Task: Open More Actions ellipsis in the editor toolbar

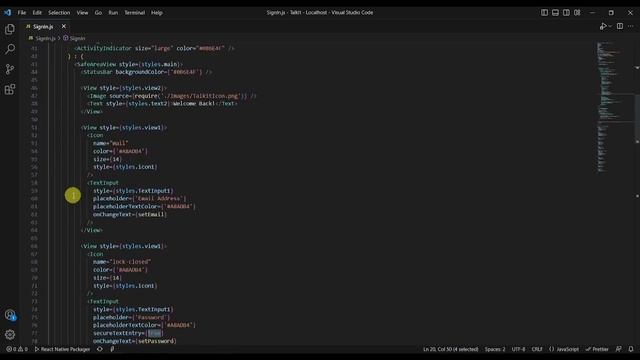Action: click(x=631, y=26)
